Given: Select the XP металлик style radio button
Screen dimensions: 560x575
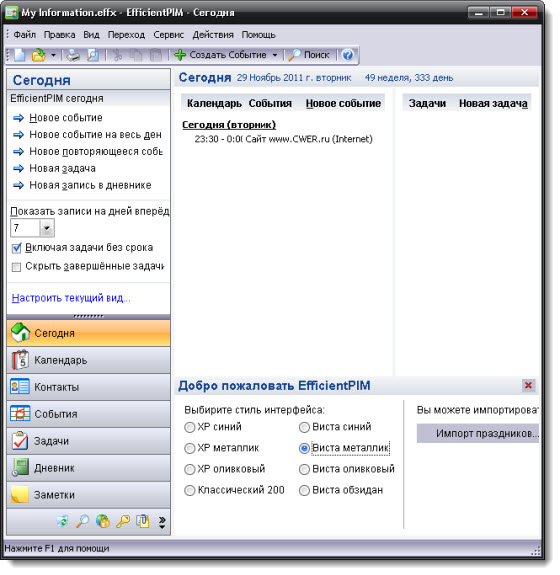Looking at the screenshot, I should pos(190,448).
